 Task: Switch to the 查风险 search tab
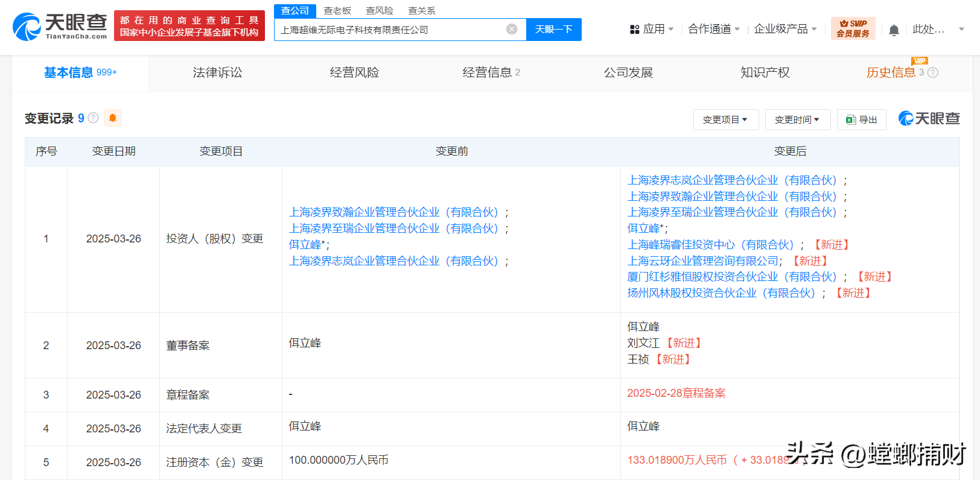point(380,11)
